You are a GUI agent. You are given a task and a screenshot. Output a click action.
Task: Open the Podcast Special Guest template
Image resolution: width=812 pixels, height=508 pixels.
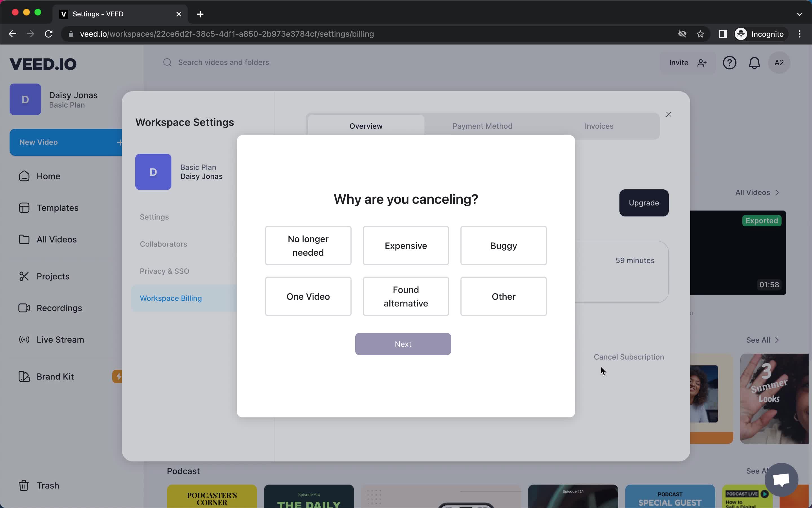click(x=670, y=496)
